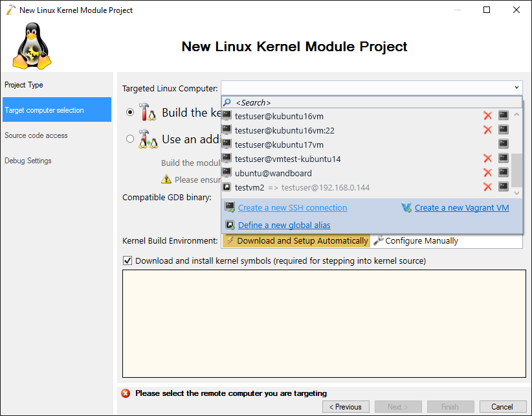
Task: Go back with the Previous button
Action: click(x=346, y=406)
